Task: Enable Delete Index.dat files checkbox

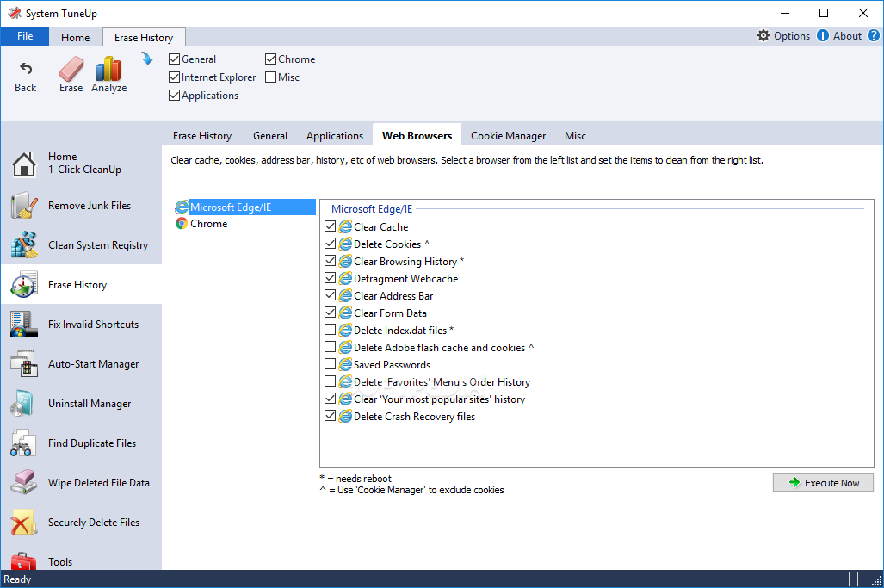Action: (x=331, y=330)
